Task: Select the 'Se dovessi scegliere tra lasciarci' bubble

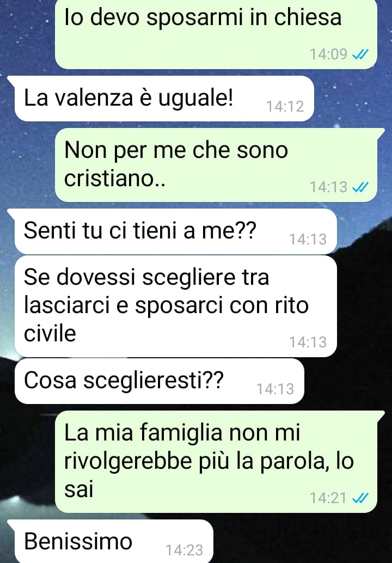Action: click(175, 307)
